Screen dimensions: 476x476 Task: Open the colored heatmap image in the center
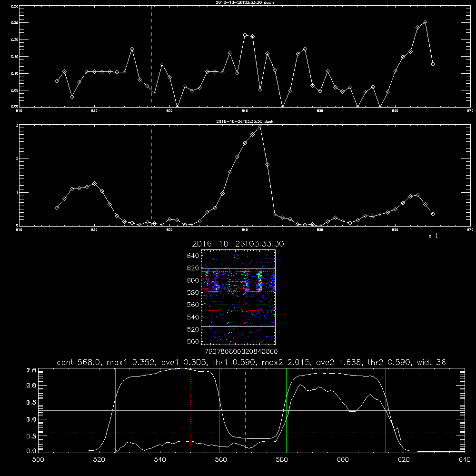[x=238, y=297]
